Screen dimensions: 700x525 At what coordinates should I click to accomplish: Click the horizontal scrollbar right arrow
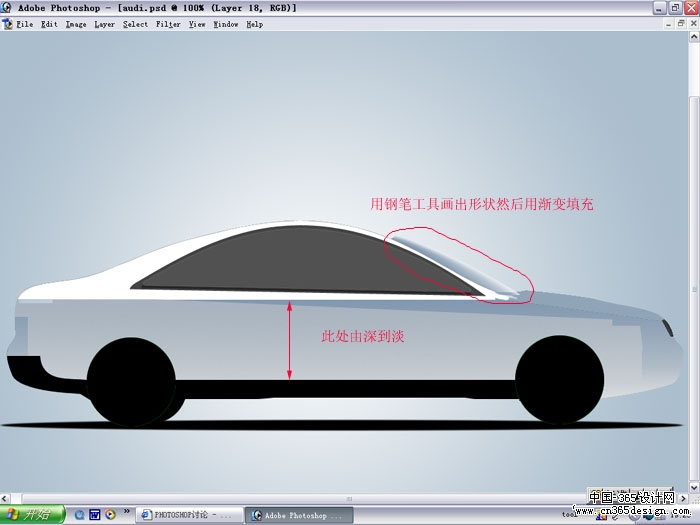point(683,498)
